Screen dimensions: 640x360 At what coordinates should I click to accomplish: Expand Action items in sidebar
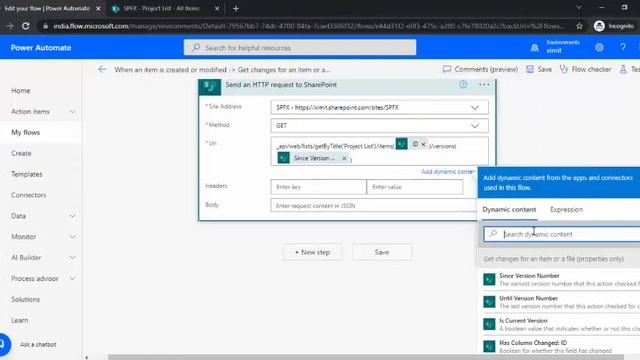(72, 111)
